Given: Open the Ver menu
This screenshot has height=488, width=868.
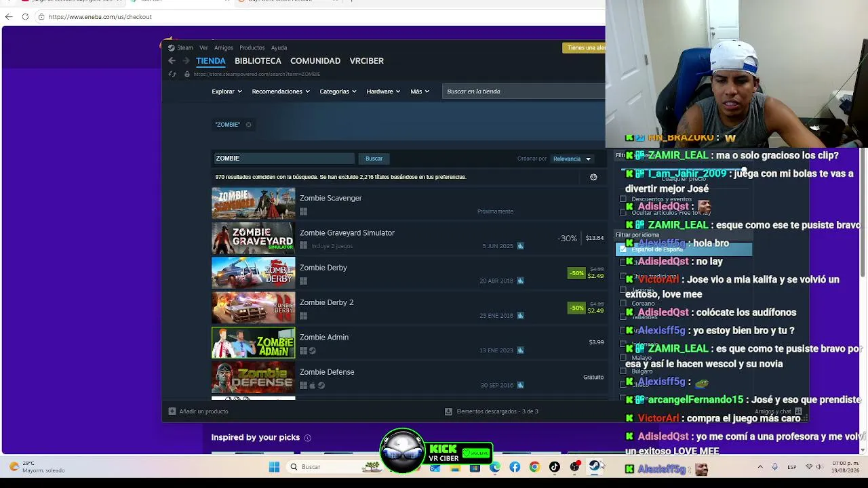Looking at the screenshot, I should point(203,48).
